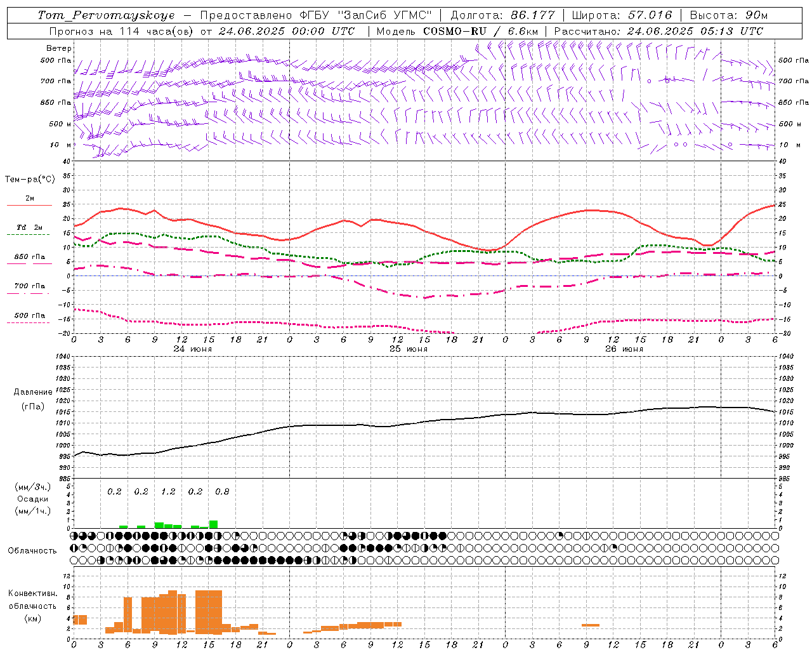Click the 1.2 precipitation amount value

click(168, 492)
